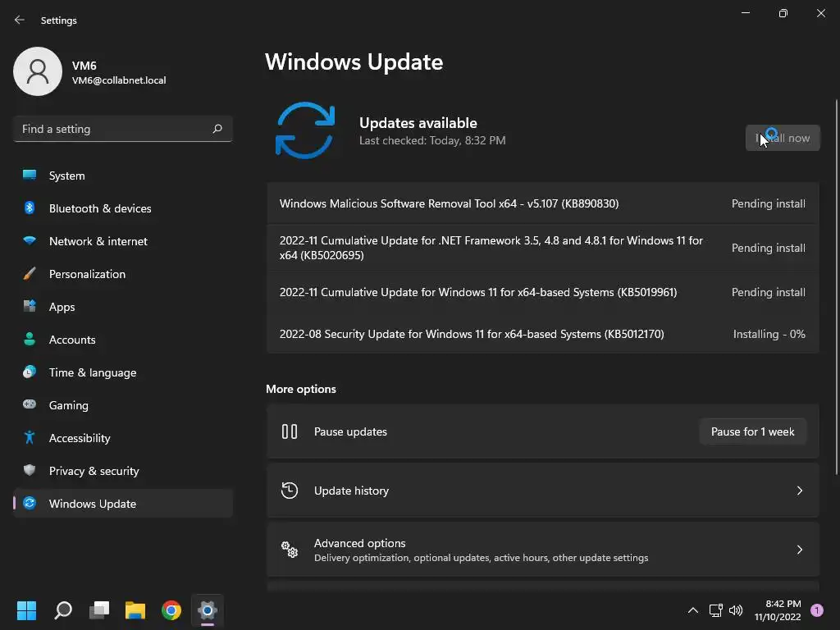Click the search magnifier in Find a setting

point(217,129)
